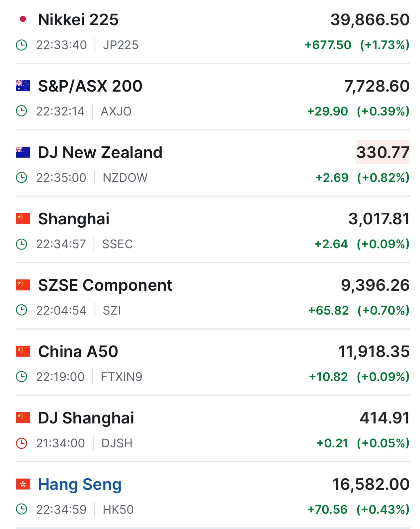This screenshot has height=529, width=420.
Task: Tap the Hong Kong flag icon
Action: tap(23, 484)
